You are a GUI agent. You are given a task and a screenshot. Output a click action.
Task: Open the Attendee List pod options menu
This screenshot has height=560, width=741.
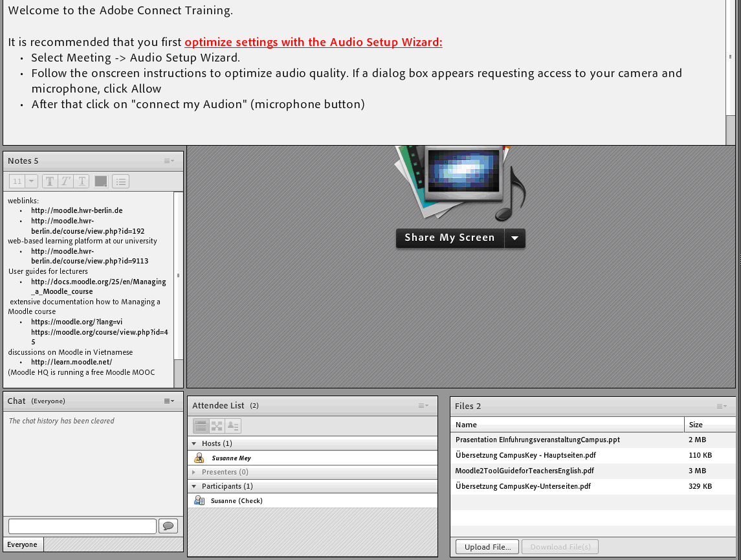pyautogui.click(x=423, y=406)
